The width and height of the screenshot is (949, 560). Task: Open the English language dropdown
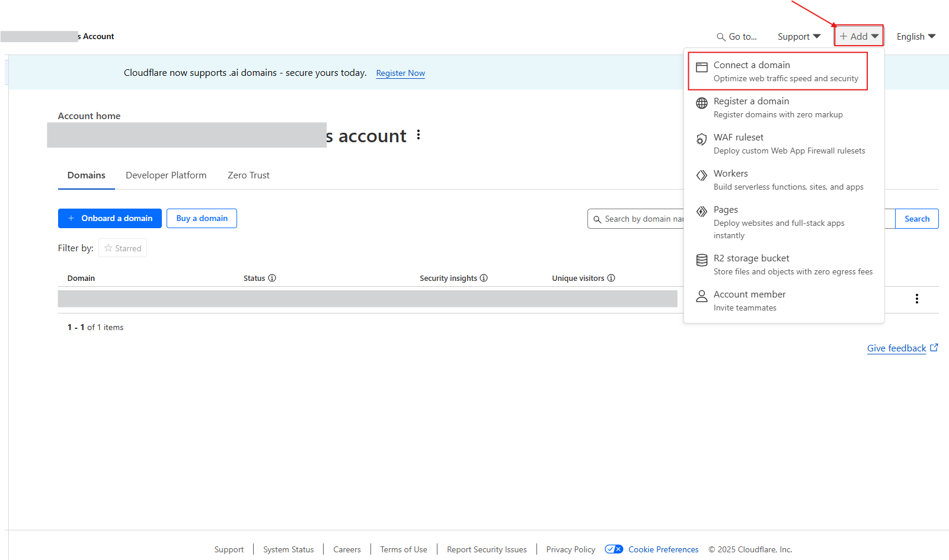(916, 37)
